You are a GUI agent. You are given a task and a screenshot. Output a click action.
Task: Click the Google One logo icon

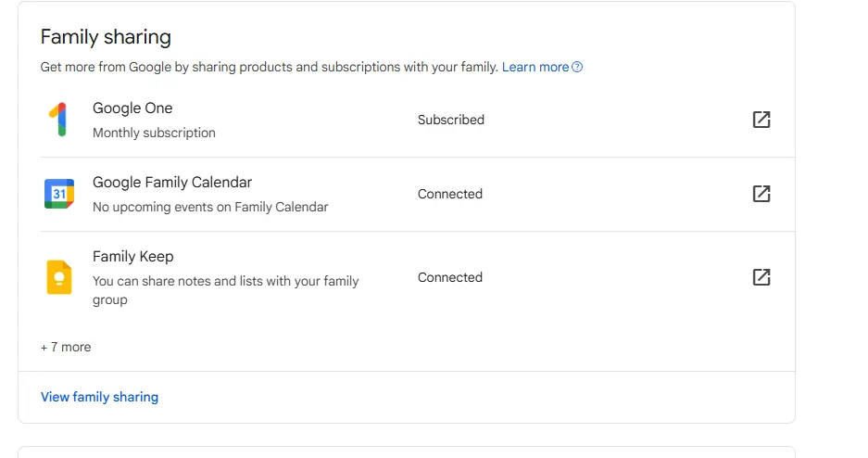tap(58, 120)
